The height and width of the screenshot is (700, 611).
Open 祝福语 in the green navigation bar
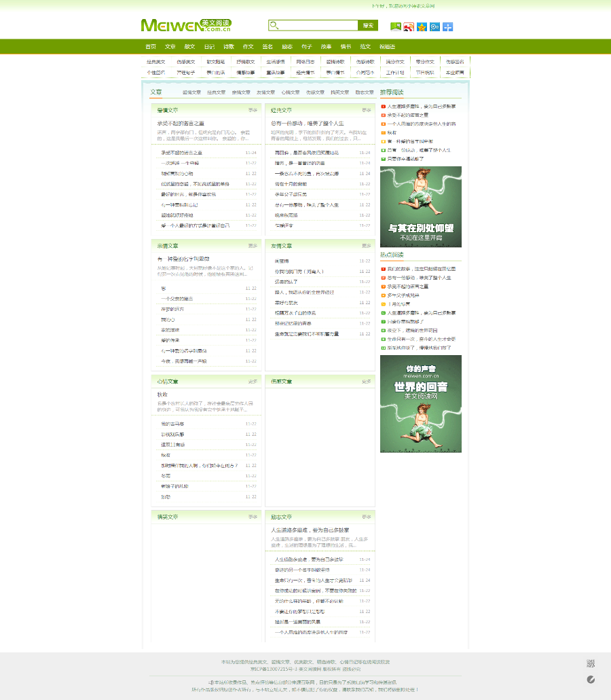click(x=388, y=46)
